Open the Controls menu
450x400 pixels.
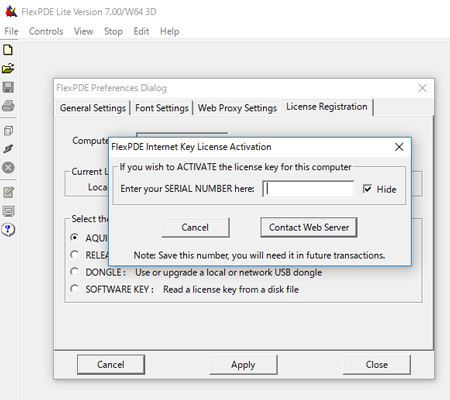46,31
